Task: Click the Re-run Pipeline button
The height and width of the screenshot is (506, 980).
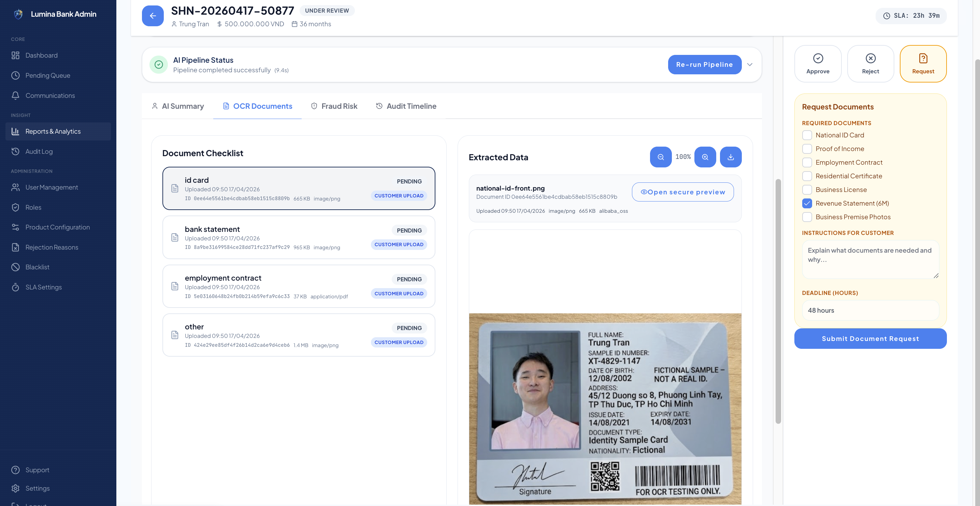Action: (x=704, y=65)
